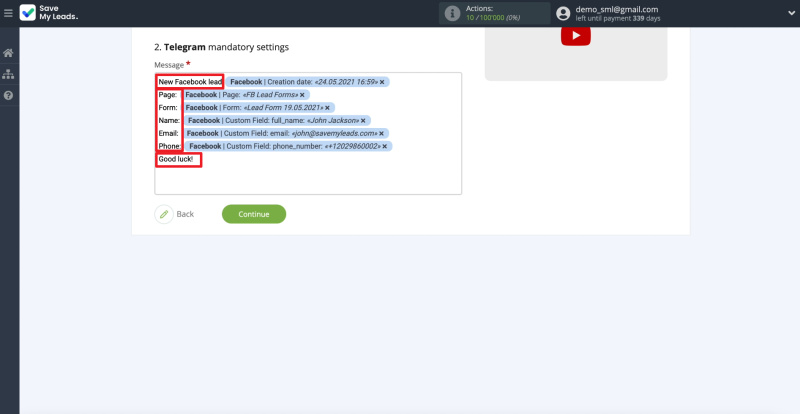Remove the Creation date tag
The image size is (800, 414).
[x=382, y=82]
